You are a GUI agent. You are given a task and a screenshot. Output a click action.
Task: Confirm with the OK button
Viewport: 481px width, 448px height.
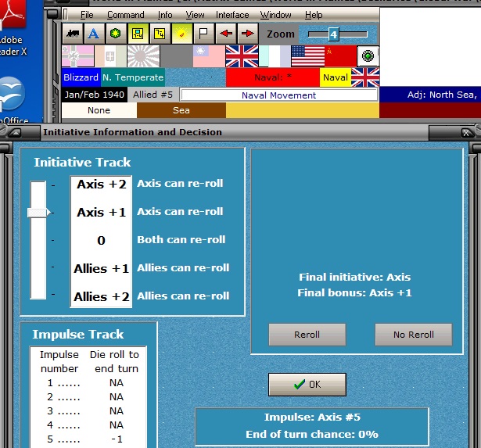coord(307,385)
